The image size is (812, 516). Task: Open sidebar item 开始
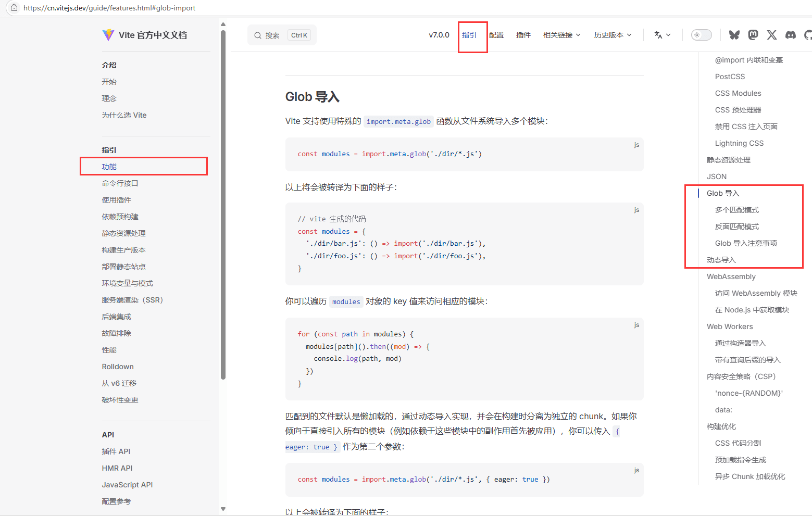pos(109,82)
